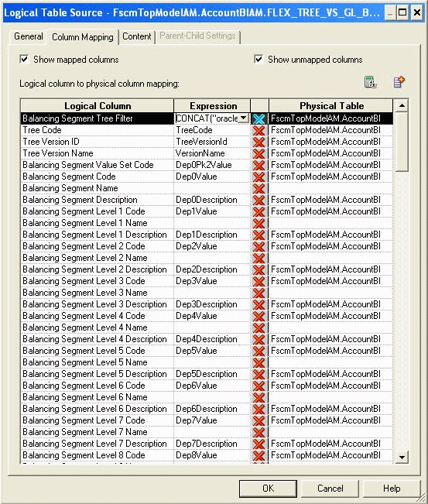The image size is (428, 504).
Task: Click the Dep1Value expression cell
Action: point(212,211)
